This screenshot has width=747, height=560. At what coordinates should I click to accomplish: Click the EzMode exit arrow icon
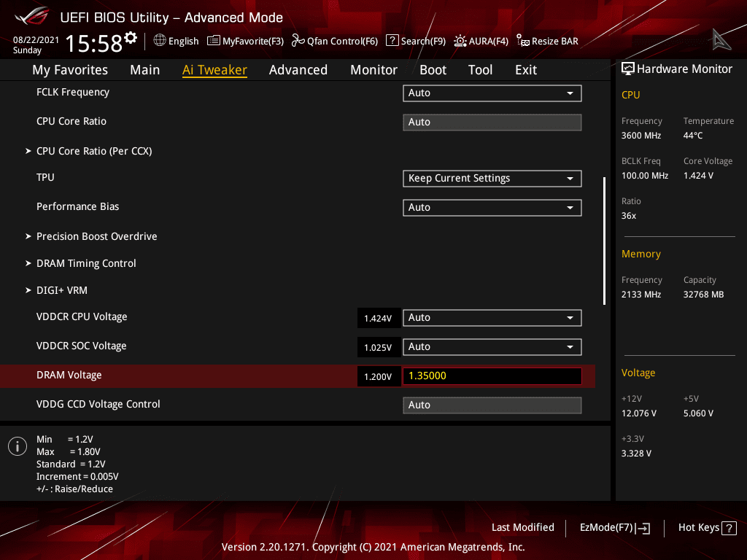643,528
